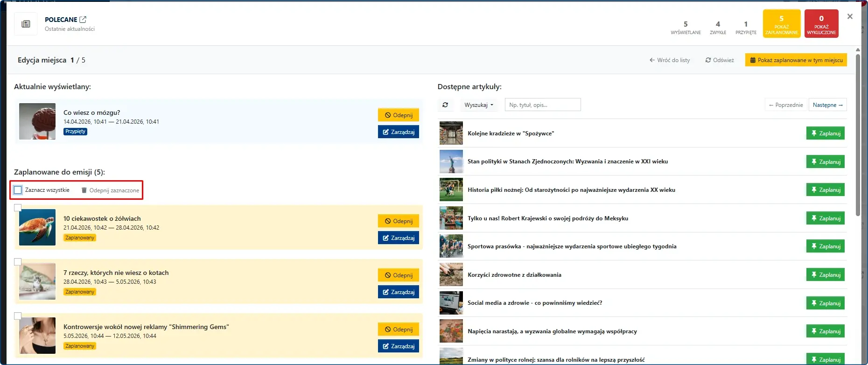Click the newspaper icon beside POLECANE
This screenshot has height=365, width=868.
[x=26, y=24]
